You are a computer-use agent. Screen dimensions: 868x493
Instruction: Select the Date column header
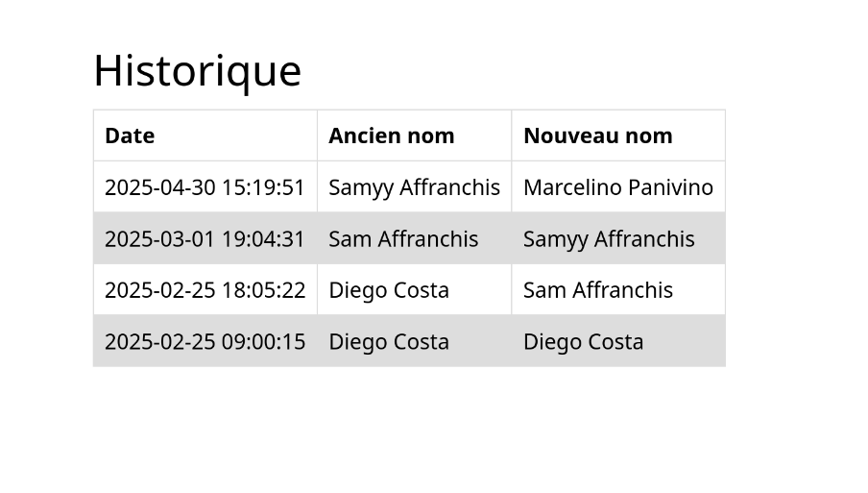[x=205, y=136]
